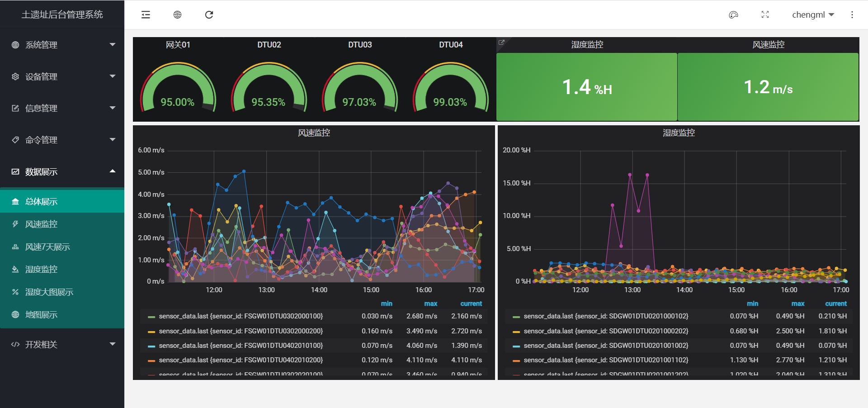Click the 风速监控 lightning icon in the sidebar
The width and height of the screenshot is (868, 408).
[x=15, y=224]
